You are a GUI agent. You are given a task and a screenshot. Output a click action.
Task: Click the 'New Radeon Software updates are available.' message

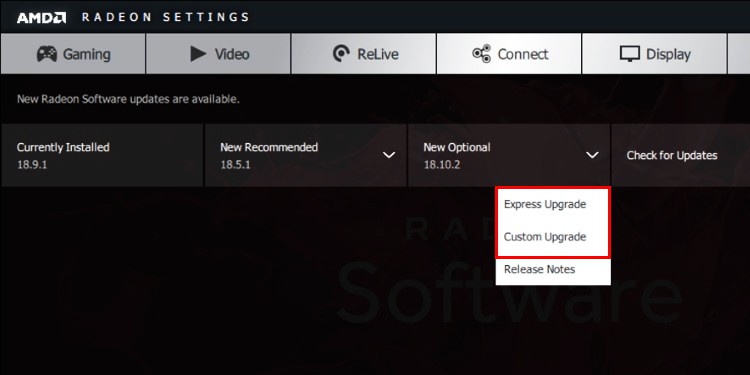pos(128,99)
